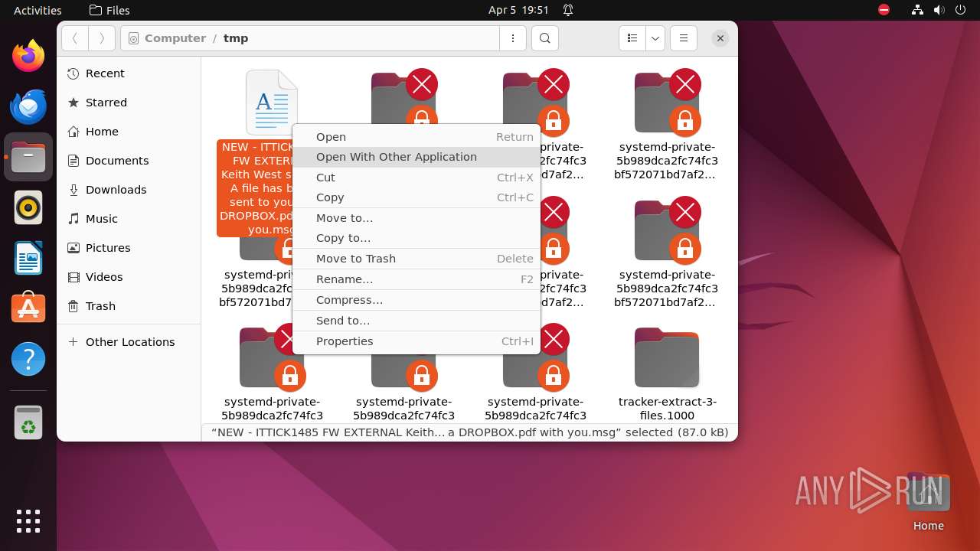Viewport: 980px width, 551px height.
Task: Open Downloads in sidebar
Action: click(129, 190)
